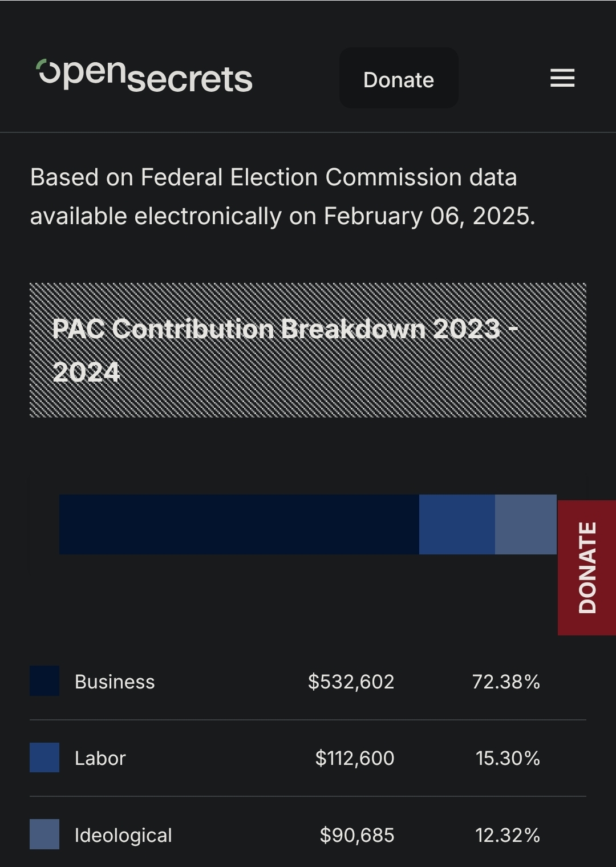Click the 15.30% Labor percentage
616x867 pixels.
[x=508, y=758]
